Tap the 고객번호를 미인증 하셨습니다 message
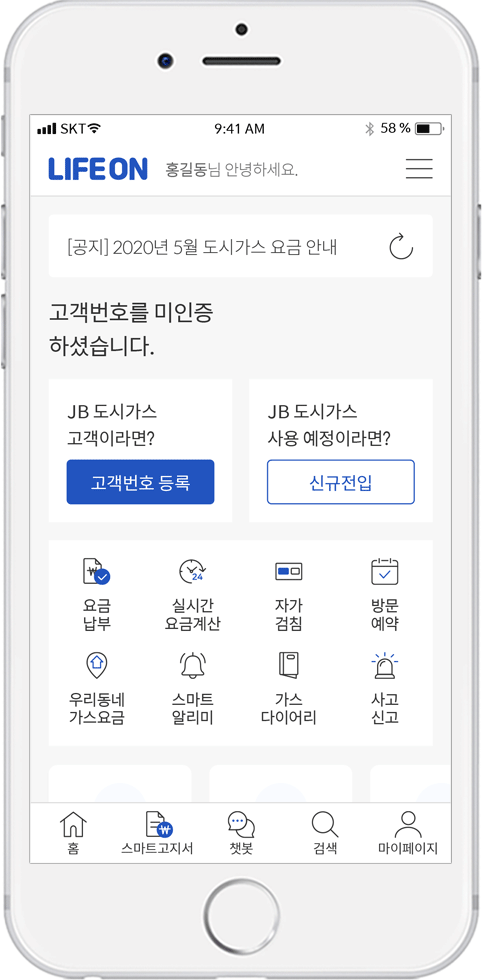Viewport: 482px width, 980px height. (131, 329)
